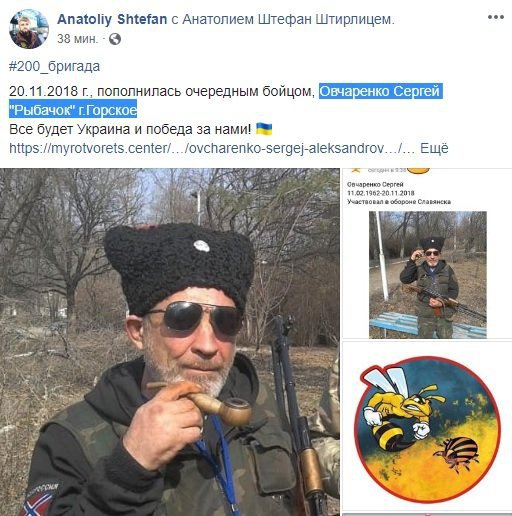Open the Anatoliy Shtefan profile link
Screen dimensions: 512x516
pos(112,19)
